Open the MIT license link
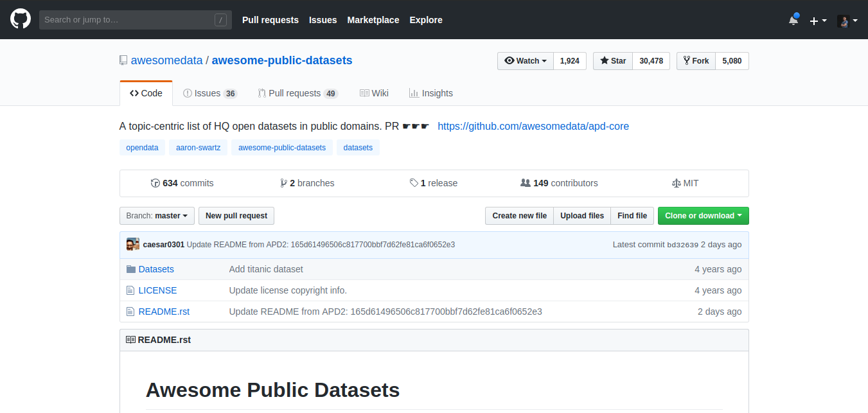This screenshot has width=868, height=413. pos(685,183)
